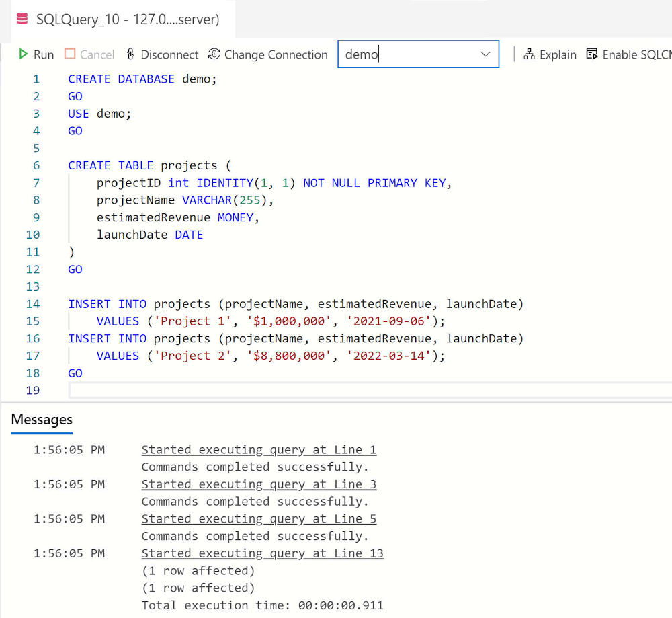
Task: Click the Explain button label
Action: tap(558, 55)
